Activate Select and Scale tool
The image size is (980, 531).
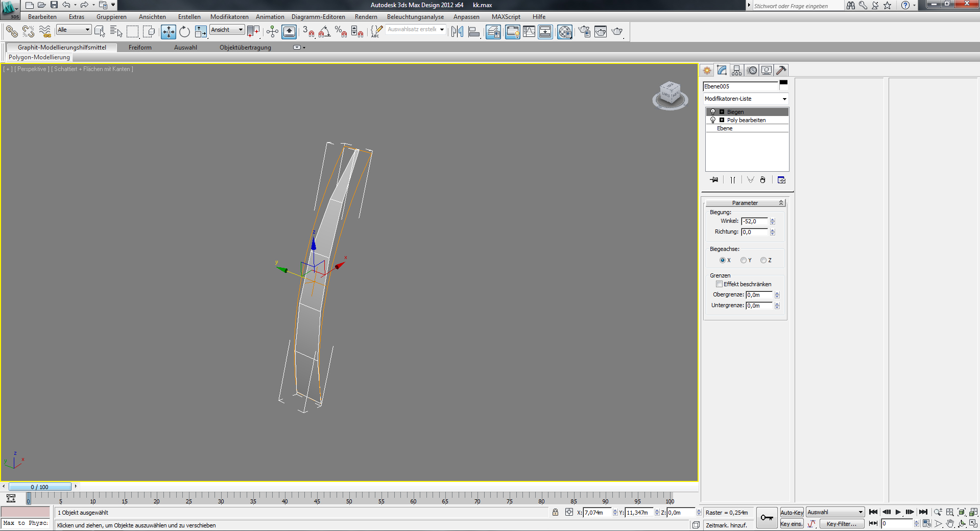click(x=201, y=32)
